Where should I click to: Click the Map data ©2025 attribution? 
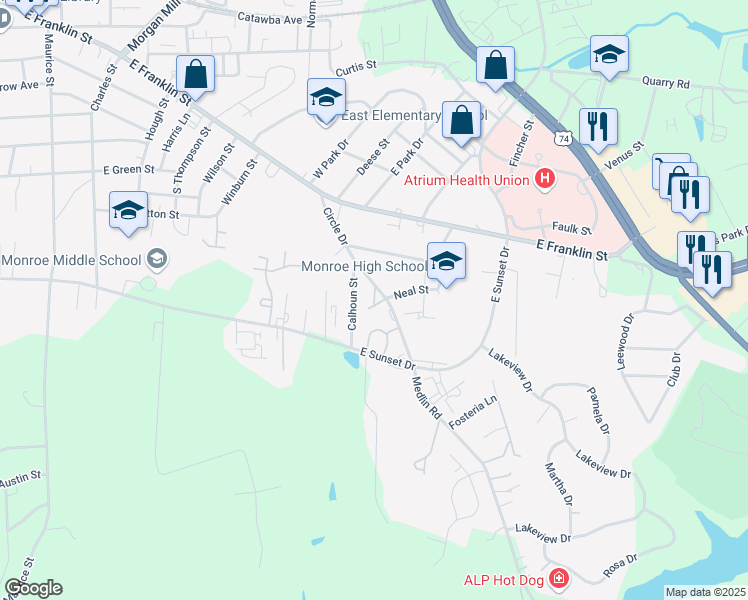pos(705,592)
